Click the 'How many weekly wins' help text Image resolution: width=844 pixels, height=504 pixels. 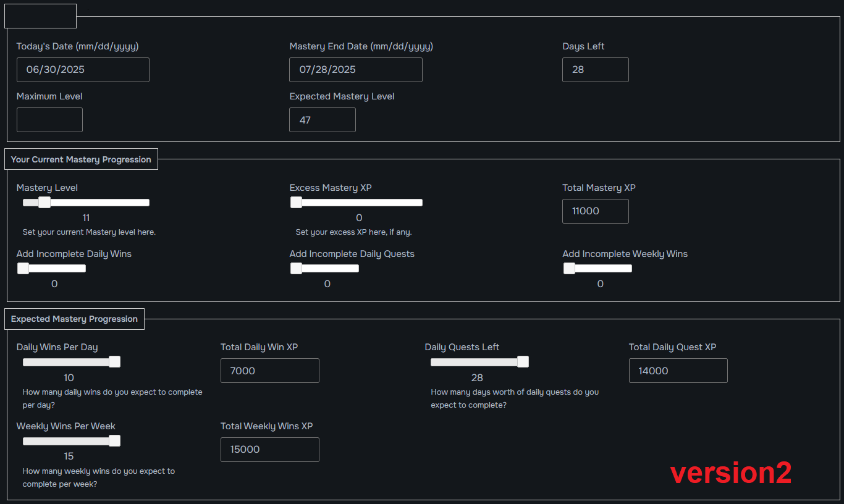point(99,477)
